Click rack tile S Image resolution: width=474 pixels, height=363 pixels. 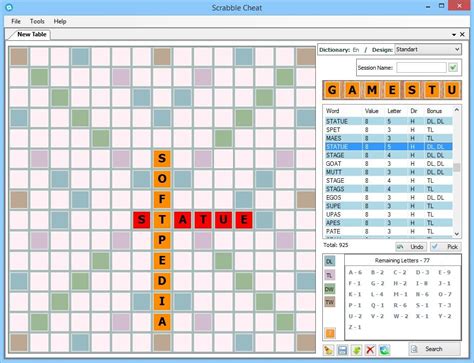[x=412, y=90]
